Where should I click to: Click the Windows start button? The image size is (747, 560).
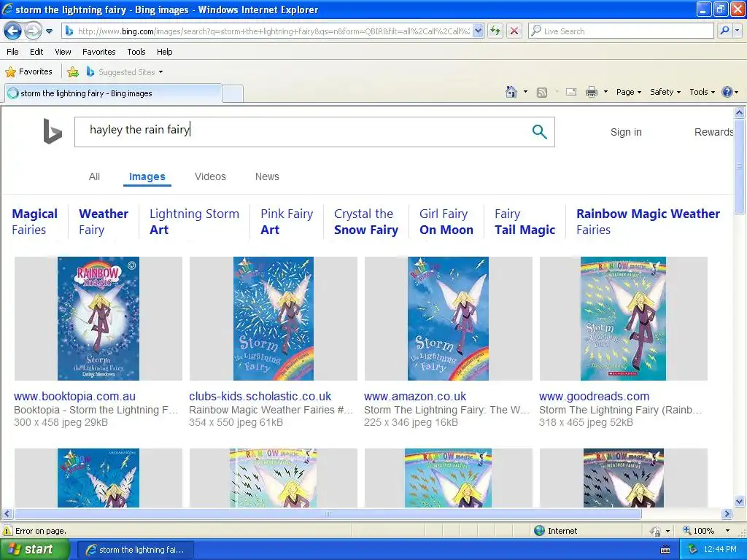point(34,550)
